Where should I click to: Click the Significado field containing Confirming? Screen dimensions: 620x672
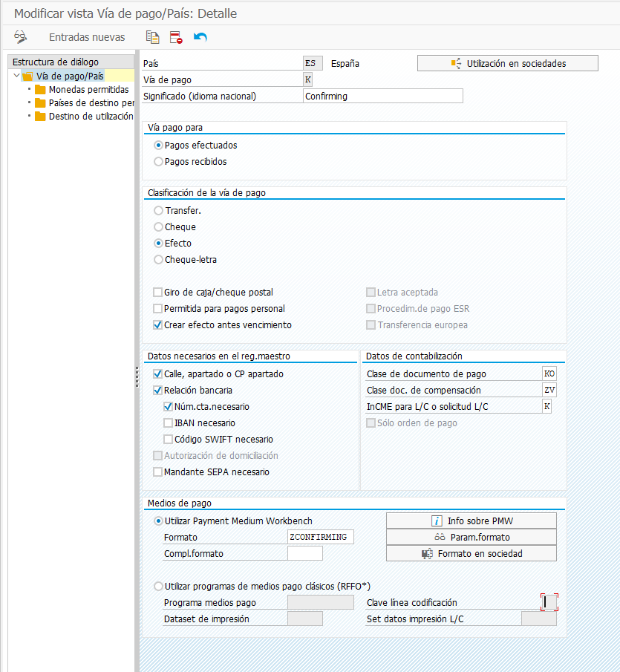click(x=382, y=96)
